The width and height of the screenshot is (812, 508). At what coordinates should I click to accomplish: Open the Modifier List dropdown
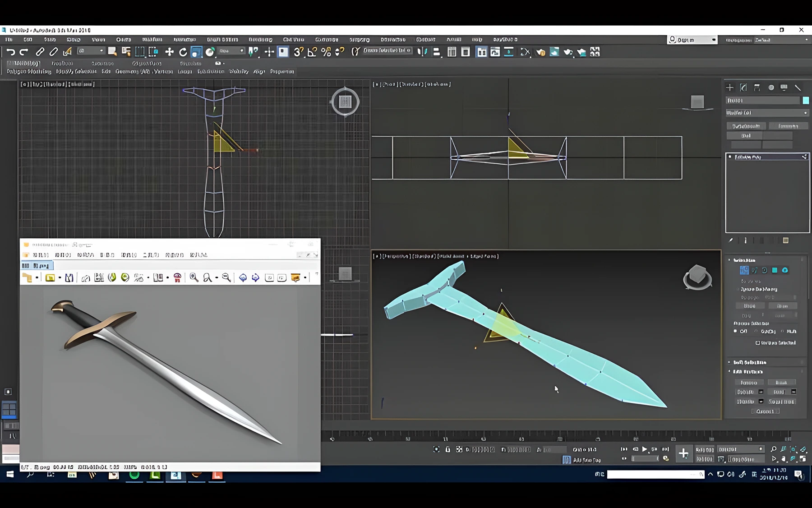coord(767,113)
